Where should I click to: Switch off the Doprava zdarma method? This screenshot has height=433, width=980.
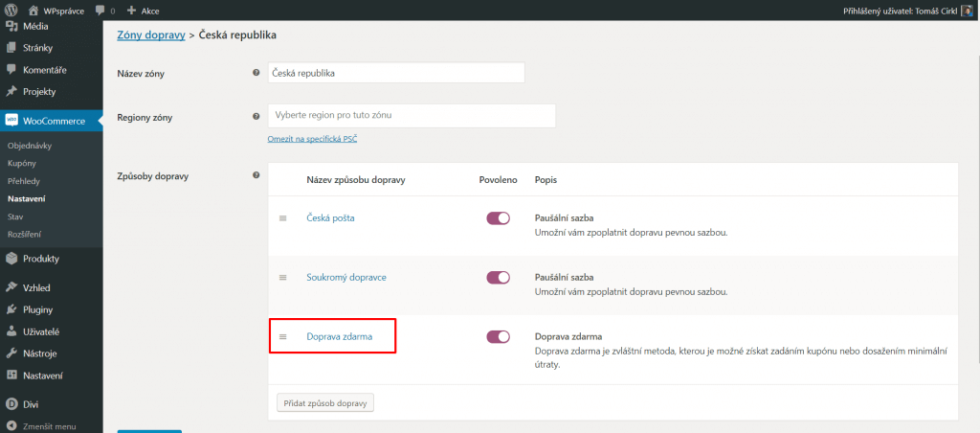(498, 336)
